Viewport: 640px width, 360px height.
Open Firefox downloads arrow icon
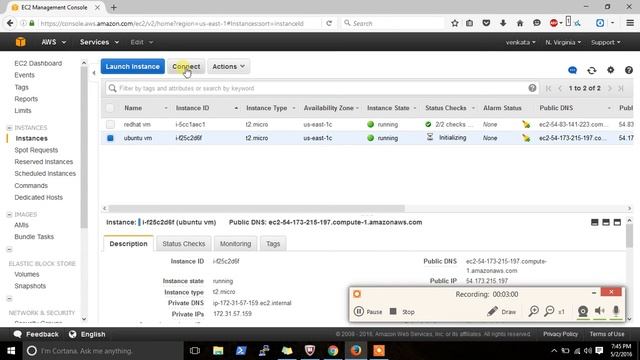coord(503,23)
